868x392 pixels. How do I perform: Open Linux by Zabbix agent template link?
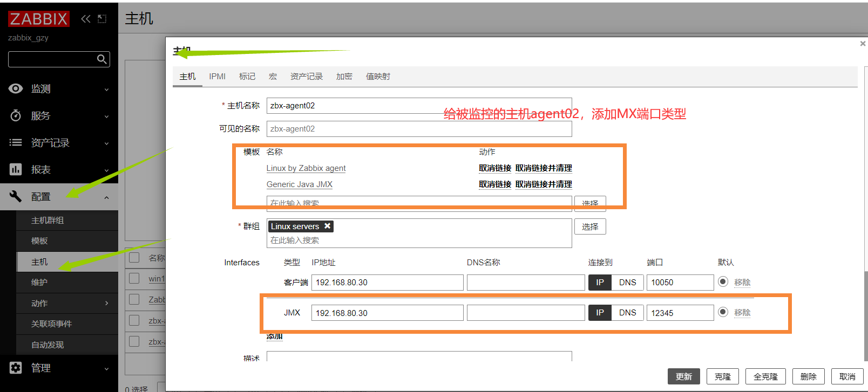pos(306,168)
